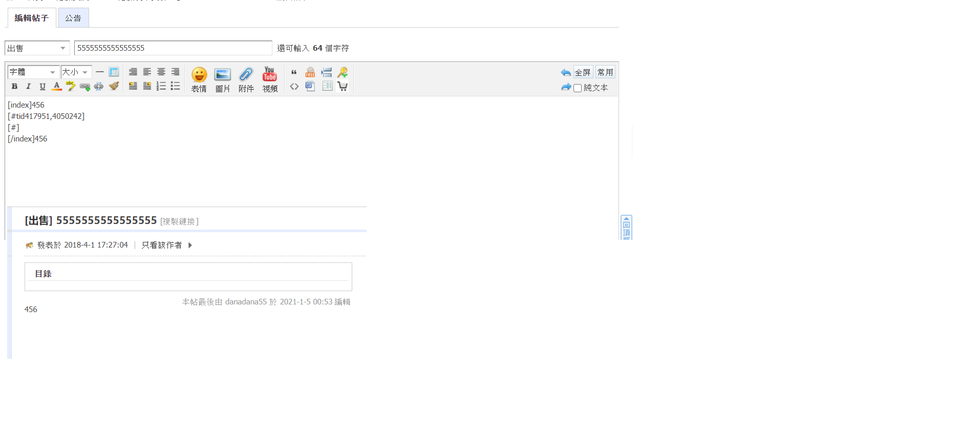Open the 大小 font size dropdown

(76, 72)
